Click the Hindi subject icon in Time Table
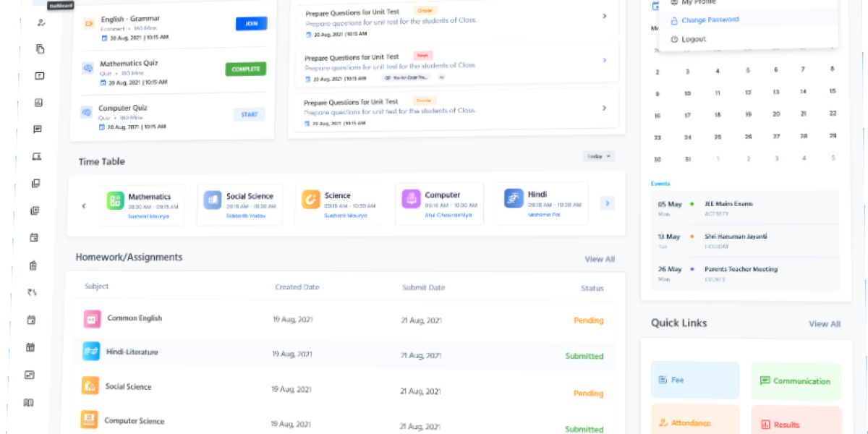868x434 pixels. [x=514, y=198]
